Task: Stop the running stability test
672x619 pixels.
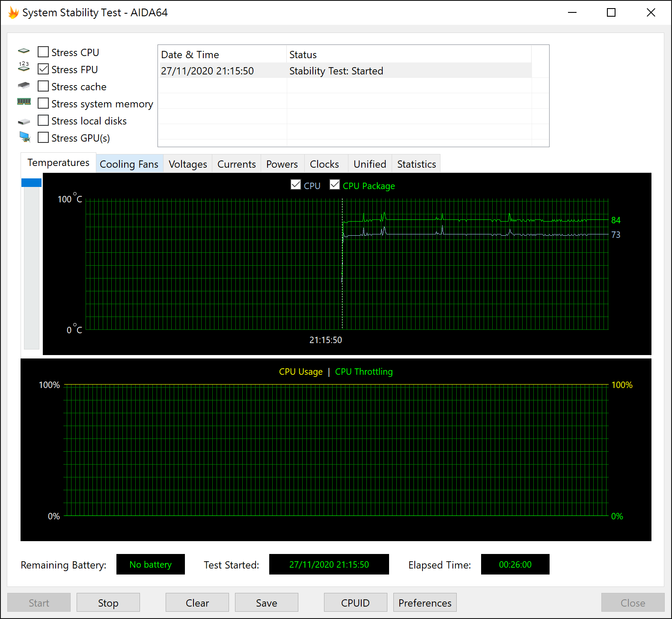Action: (x=108, y=602)
